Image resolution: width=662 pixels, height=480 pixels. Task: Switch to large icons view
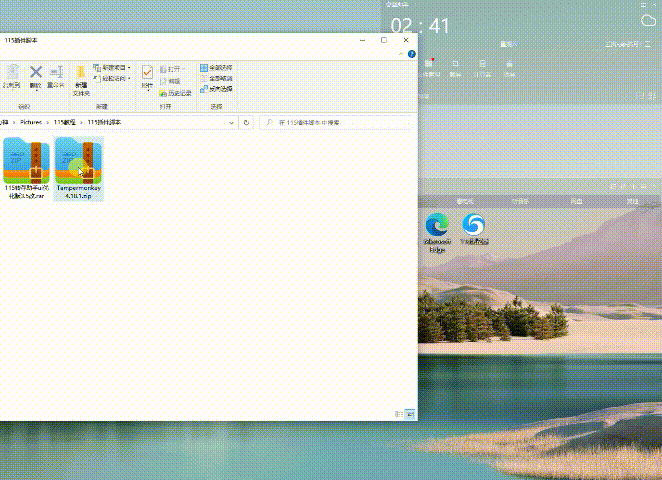point(410,413)
